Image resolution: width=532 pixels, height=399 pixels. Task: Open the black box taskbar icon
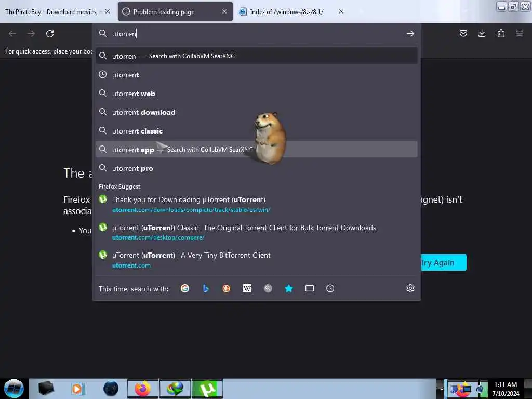tap(46, 389)
